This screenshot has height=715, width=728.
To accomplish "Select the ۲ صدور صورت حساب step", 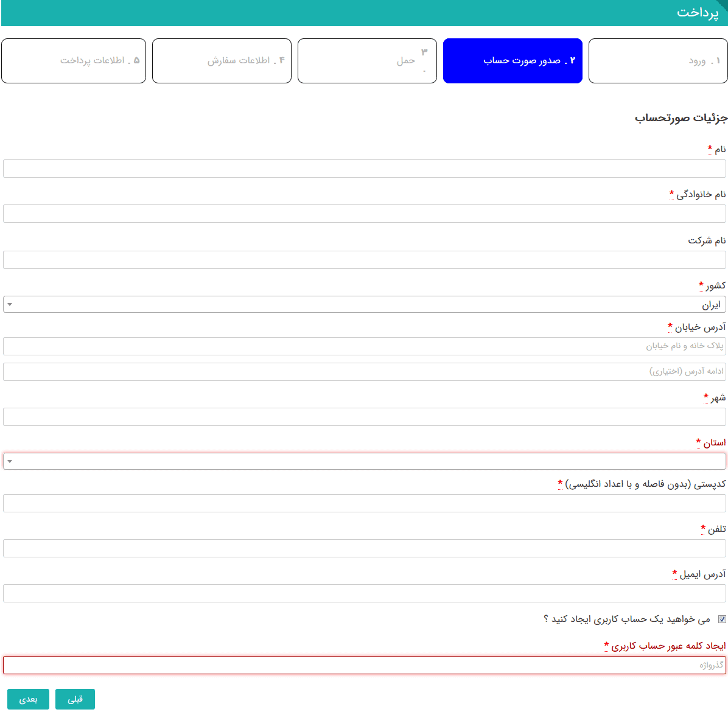I will point(513,61).
